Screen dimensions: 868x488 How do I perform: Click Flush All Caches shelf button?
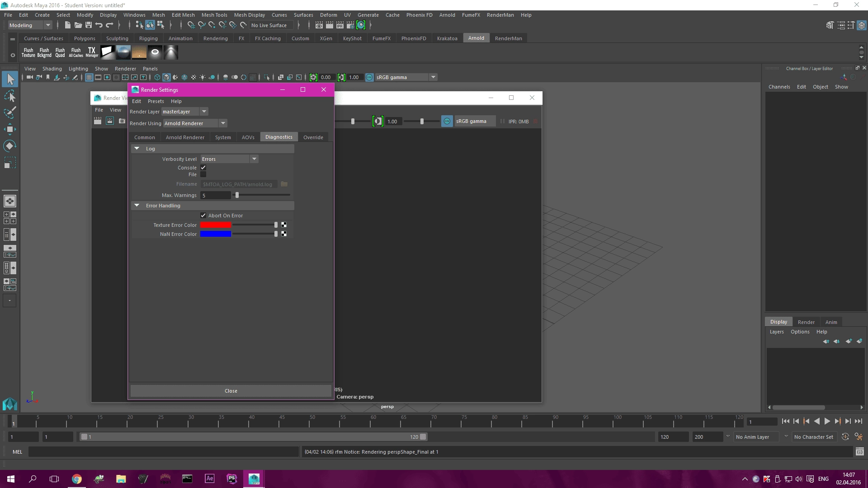(x=76, y=52)
